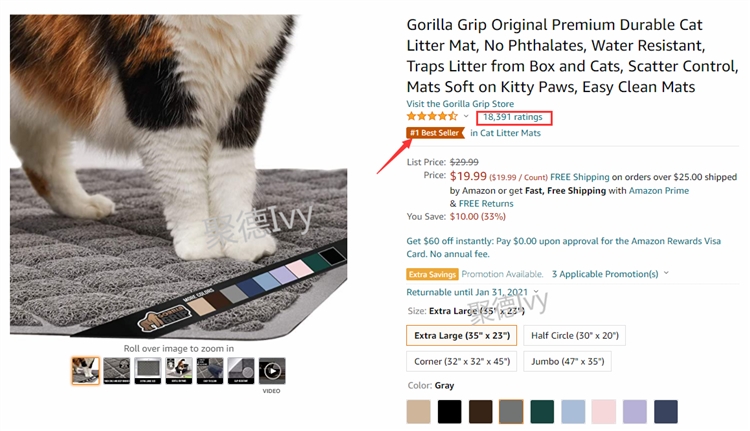Viewport: 750px width, 431px height.
Task: Select Extra Large (35" x 23") size
Action: pyautogui.click(x=461, y=336)
